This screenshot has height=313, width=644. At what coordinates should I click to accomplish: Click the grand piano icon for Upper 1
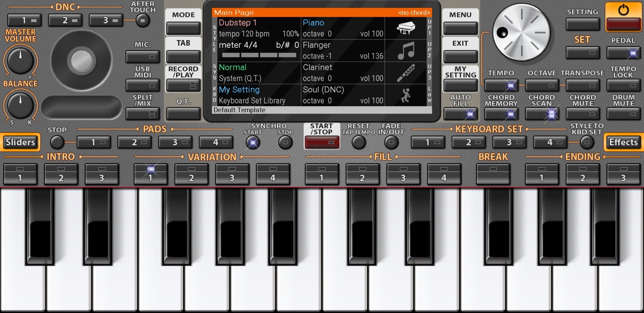[406, 28]
